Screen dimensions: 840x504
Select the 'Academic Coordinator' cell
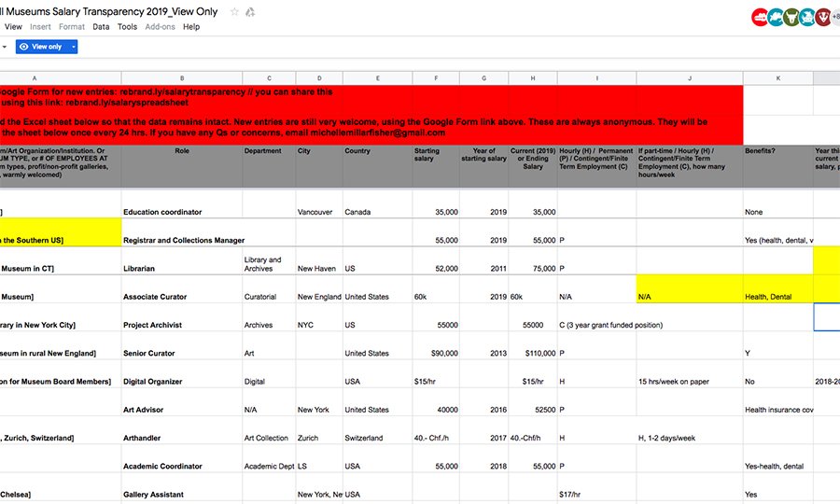(x=182, y=458)
